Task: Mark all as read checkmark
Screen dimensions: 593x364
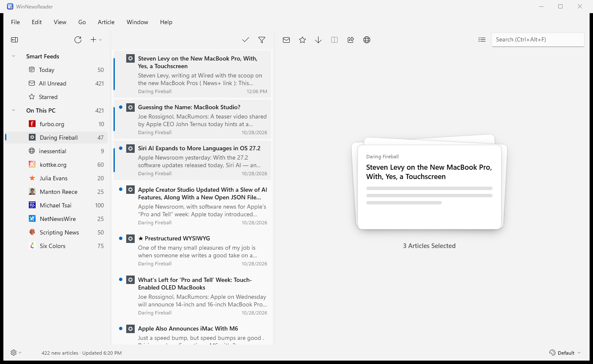Action: tap(246, 40)
